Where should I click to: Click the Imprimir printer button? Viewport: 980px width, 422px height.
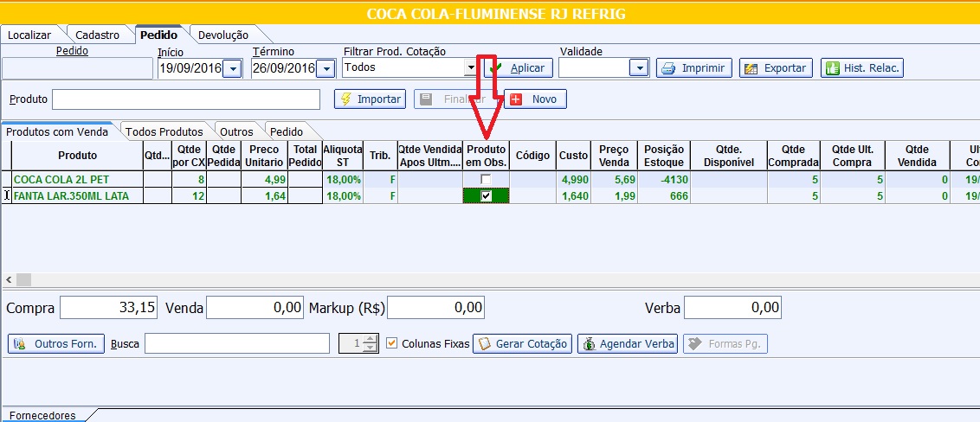click(693, 68)
